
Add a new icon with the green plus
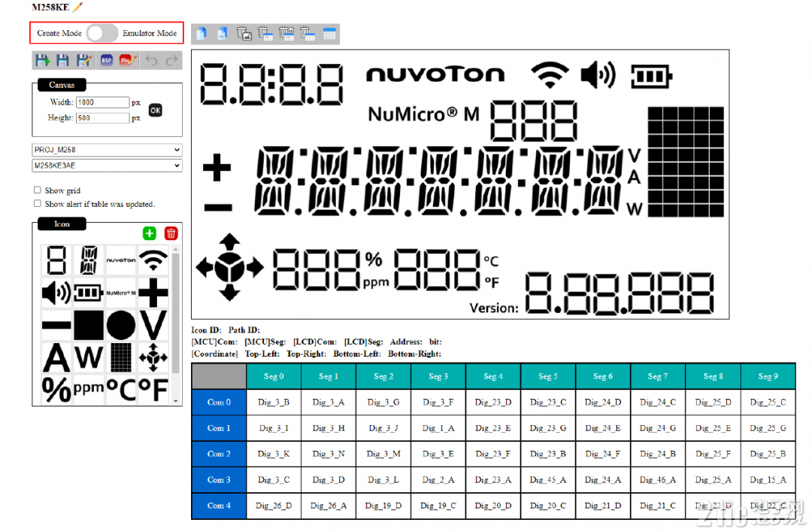pyautogui.click(x=150, y=233)
